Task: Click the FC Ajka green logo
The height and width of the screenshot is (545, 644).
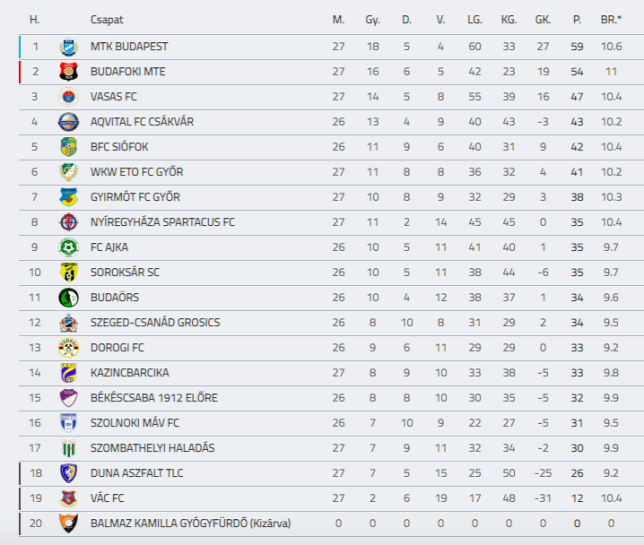Action: tap(69, 247)
